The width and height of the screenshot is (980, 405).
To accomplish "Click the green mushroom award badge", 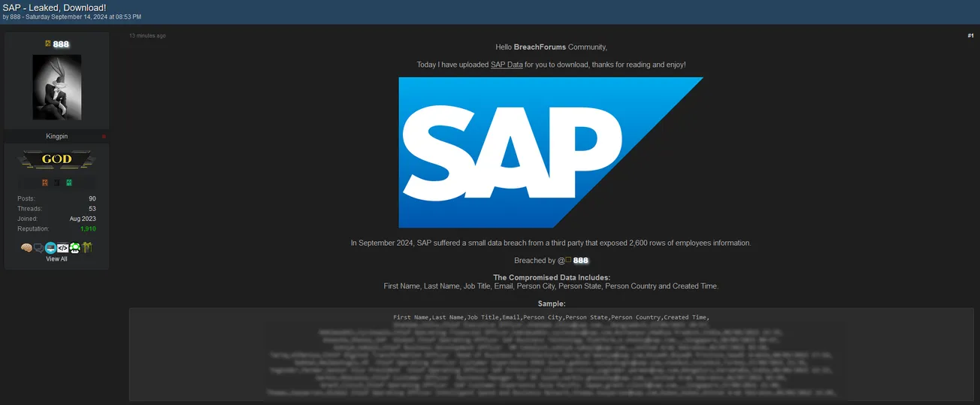I will pyautogui.click(x=75, y=248).
